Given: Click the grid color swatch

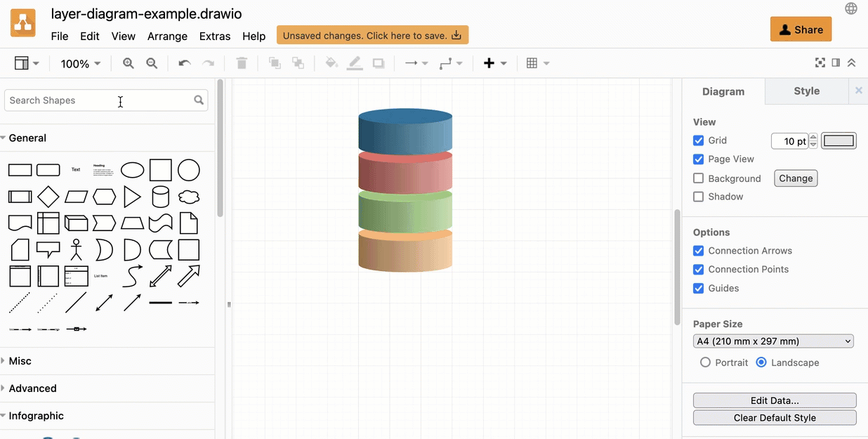Looking at the screenshot, I should pyautogui.click(x=839, y=140).
